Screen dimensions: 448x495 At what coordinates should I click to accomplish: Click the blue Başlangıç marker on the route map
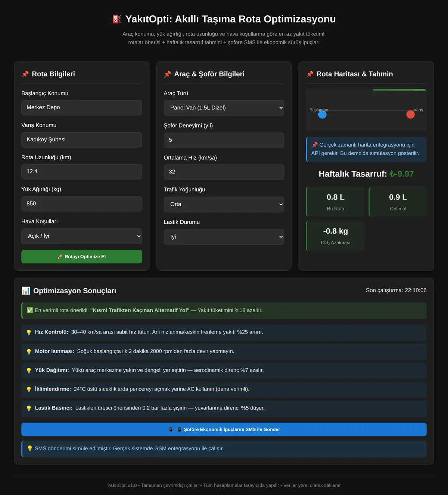coord(322,115)
